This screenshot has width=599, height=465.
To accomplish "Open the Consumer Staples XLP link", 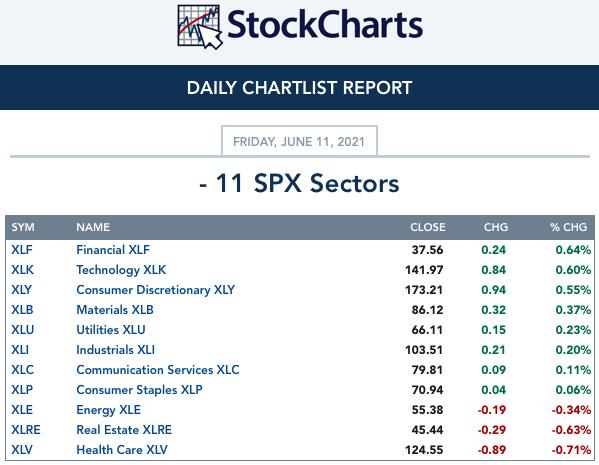I will tap(139, 390).
